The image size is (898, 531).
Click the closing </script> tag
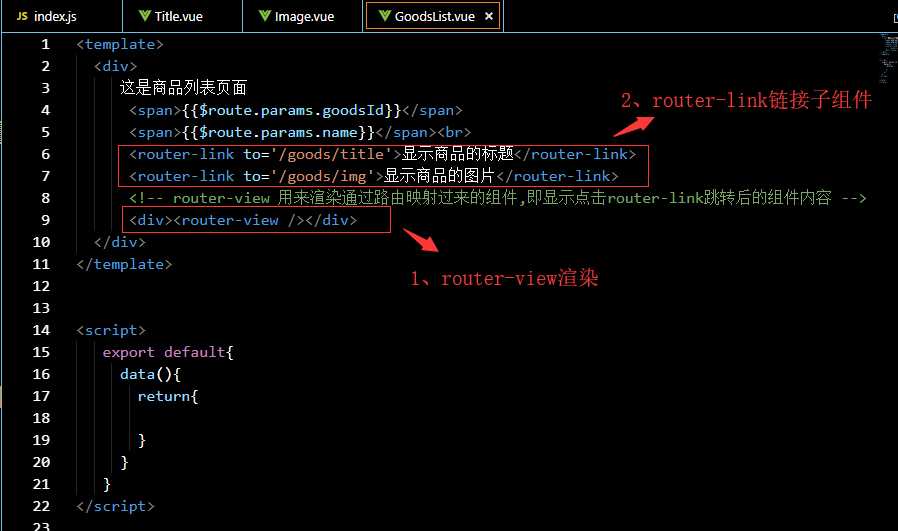(115, 506)
